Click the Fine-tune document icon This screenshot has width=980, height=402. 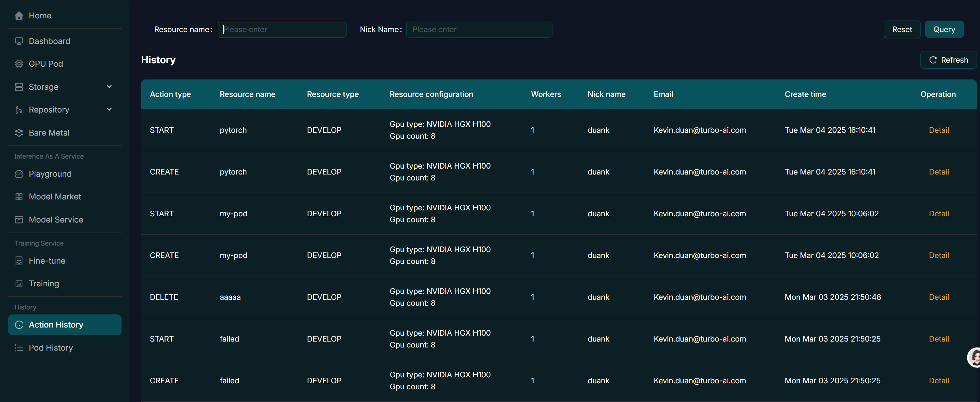(19, 261)
